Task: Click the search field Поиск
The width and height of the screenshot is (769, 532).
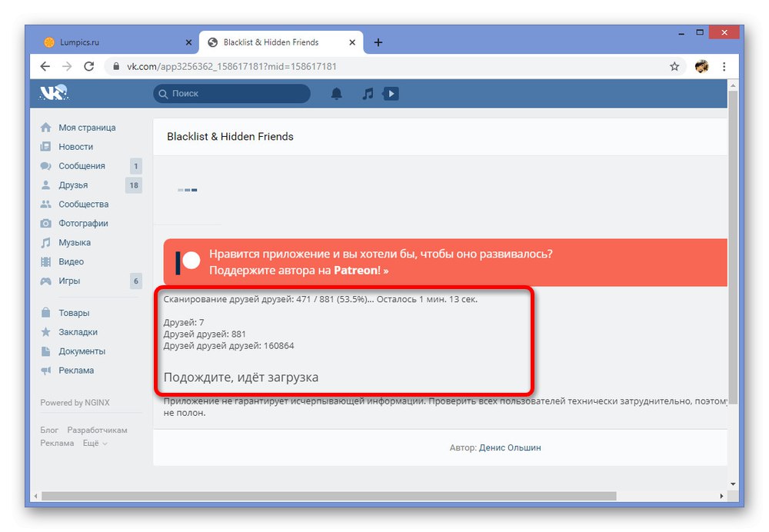Action: pyautogui.click(x=232, y=94)
